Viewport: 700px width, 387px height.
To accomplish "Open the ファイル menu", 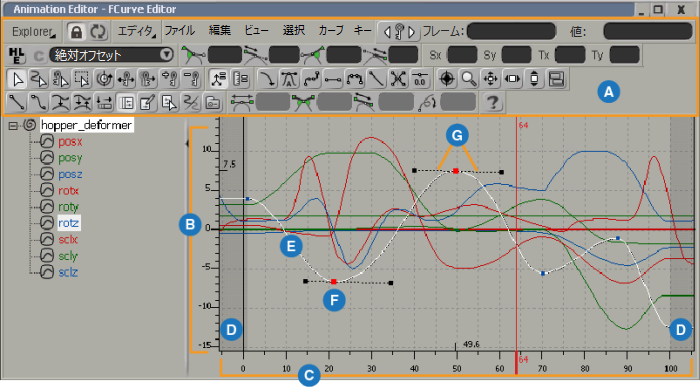I will (180, 30).
